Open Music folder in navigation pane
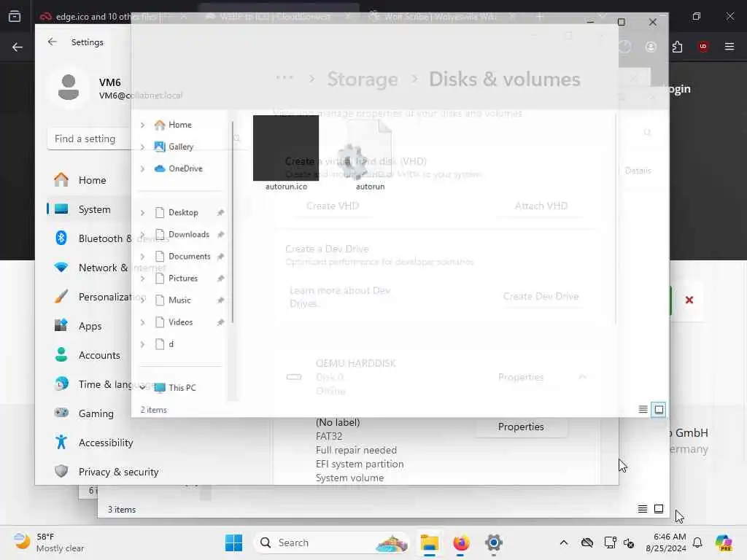 click(x=173, y=300)
